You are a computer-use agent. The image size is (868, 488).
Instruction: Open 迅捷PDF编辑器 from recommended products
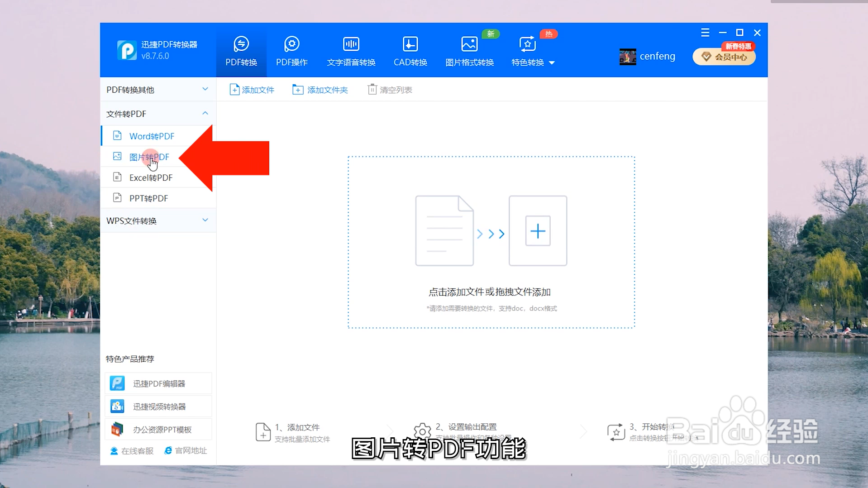click(x=158, y=383)
